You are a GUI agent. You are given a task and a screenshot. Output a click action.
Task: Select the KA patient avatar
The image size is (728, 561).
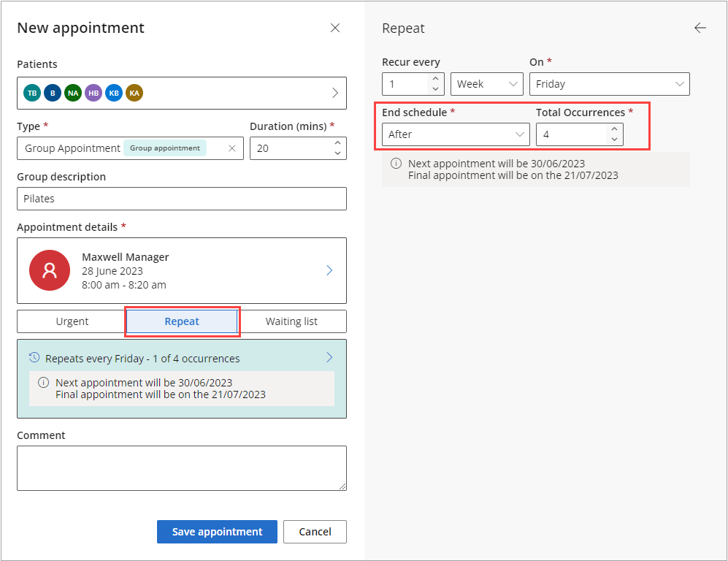coord(134,93)
